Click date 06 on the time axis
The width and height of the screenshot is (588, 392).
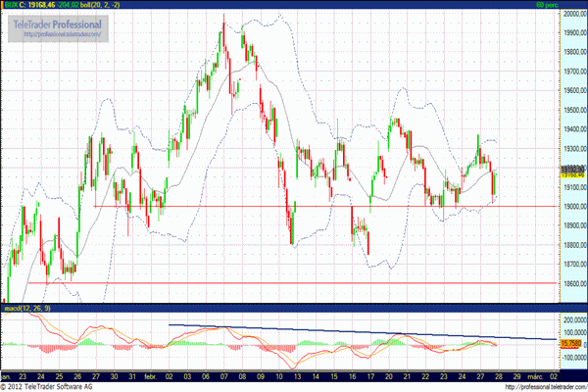pyautogui.click(x=206, y=376)
